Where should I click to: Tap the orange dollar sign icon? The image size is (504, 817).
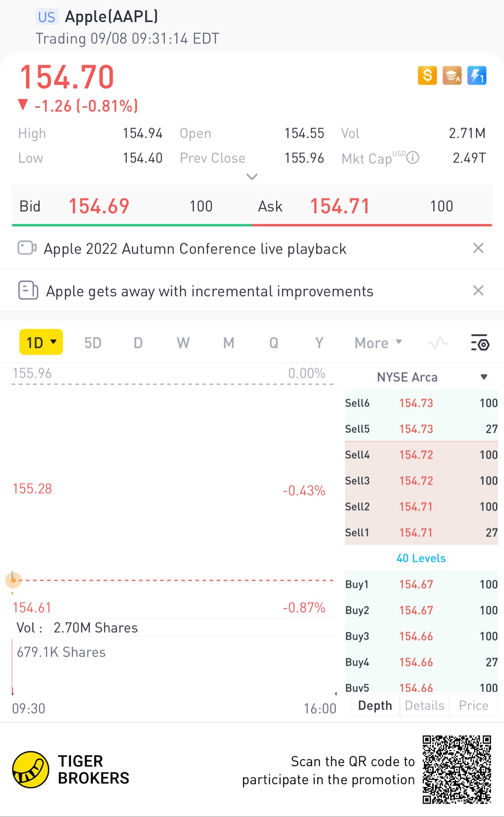pyautogui.click(x=427, y=75)
